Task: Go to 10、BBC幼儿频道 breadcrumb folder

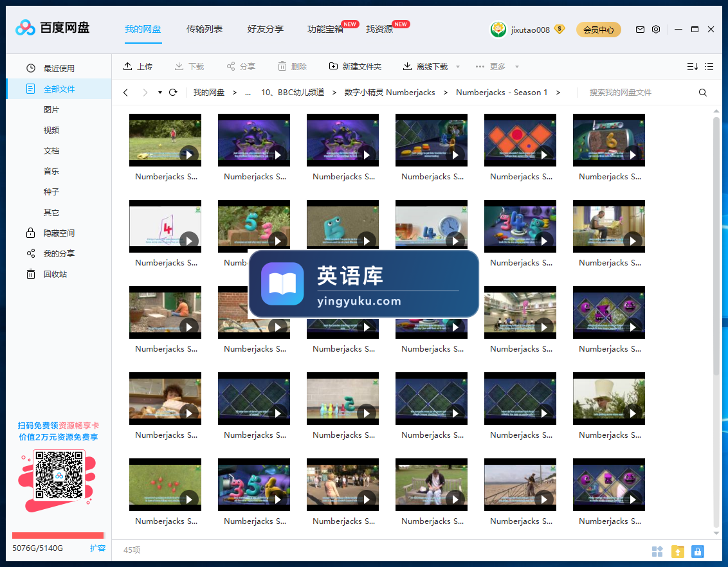Action: tap(293, 93)
